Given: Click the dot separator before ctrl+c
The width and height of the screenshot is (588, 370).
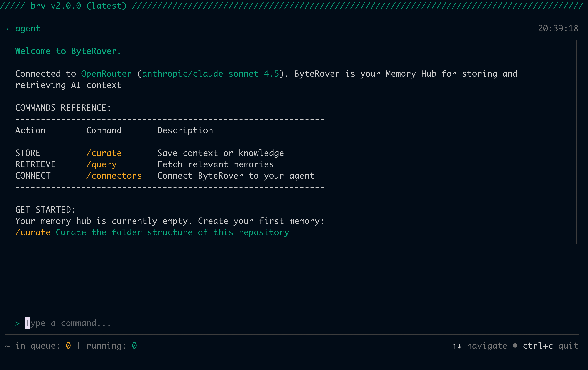Looking at the screenshot, I should (515, 346).
